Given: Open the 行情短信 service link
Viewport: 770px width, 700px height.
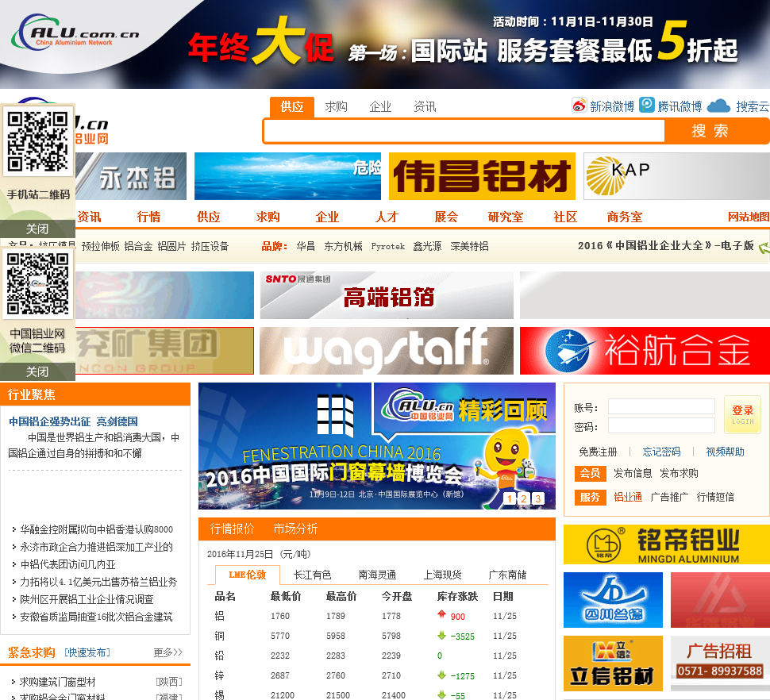Looking at the screenshot, I should [715, 498].
